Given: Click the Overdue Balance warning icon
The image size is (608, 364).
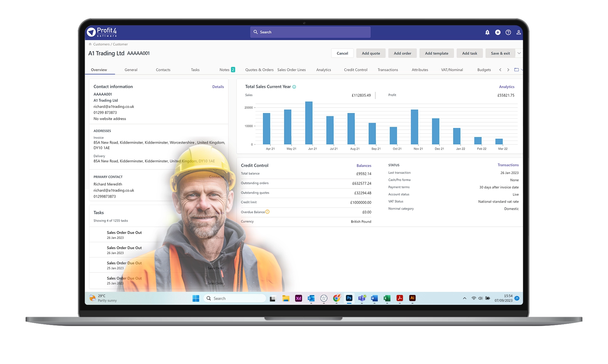Looking at the screenshot, I should [268, 212].
